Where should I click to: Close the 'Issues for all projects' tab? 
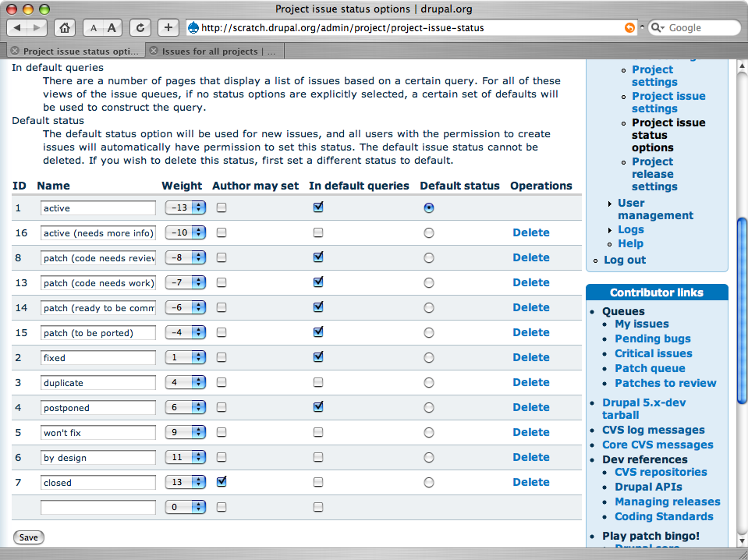pos(154,51)
